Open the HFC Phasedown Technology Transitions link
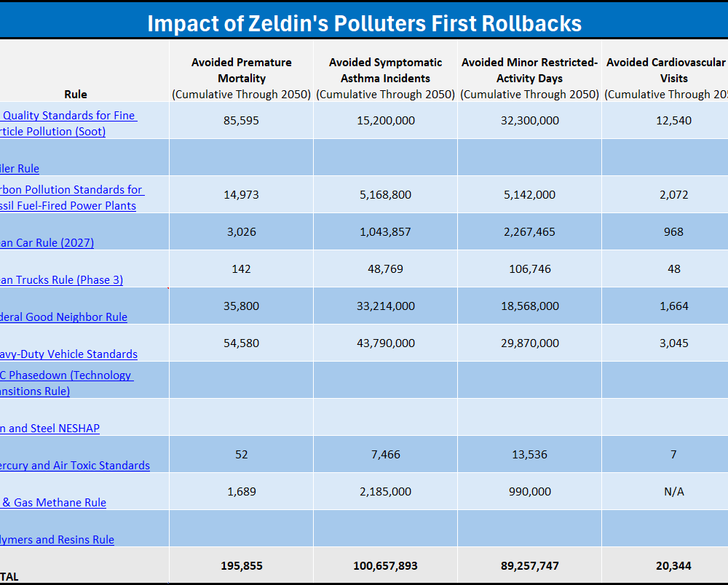Screen dimensions: 728x585 [x=67, y=383]
